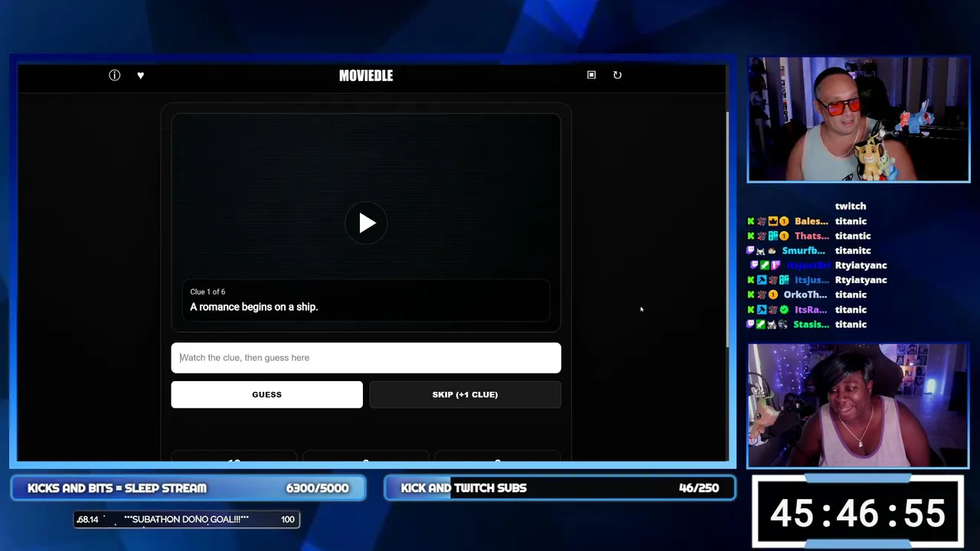The width and height of the screenshot is (980, 551).
Task: Click the SUBATHON DONO GOAL progress bar
Action: click(186, 520)
